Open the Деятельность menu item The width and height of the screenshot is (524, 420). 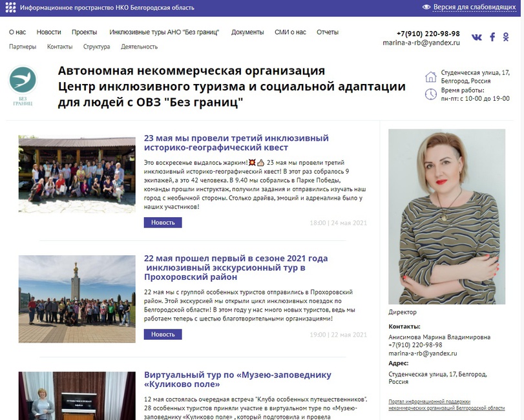click(139, 47)
